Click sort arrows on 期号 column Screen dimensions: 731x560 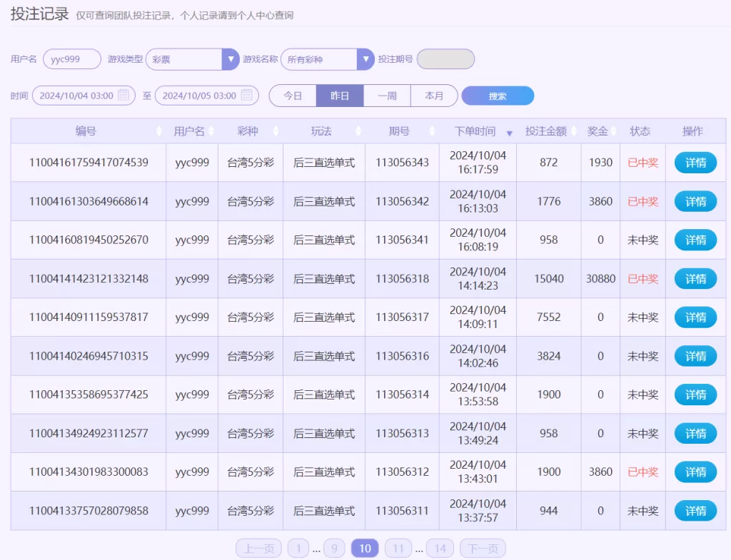432,131
